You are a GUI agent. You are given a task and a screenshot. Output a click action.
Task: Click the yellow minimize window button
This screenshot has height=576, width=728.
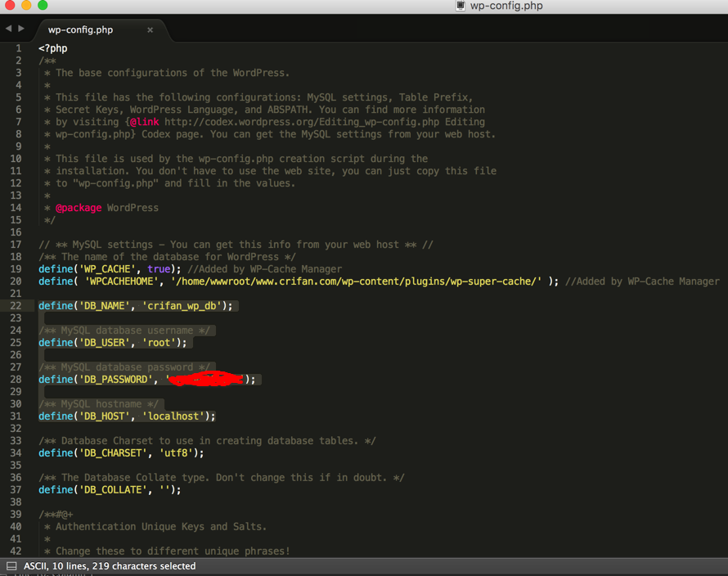(x=26, y=5)
